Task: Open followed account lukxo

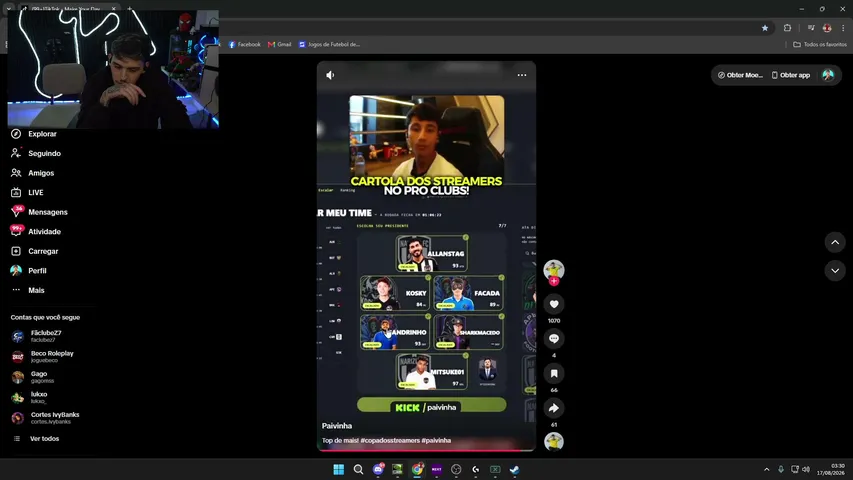Action: click(30, 397)
